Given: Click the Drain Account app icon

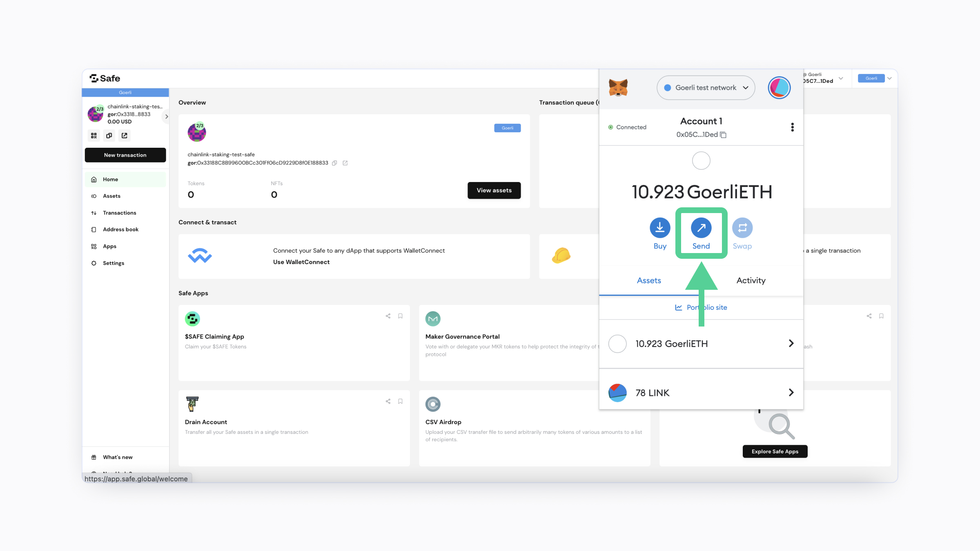Looking at the screenshot, I should (x=192, y=404).
